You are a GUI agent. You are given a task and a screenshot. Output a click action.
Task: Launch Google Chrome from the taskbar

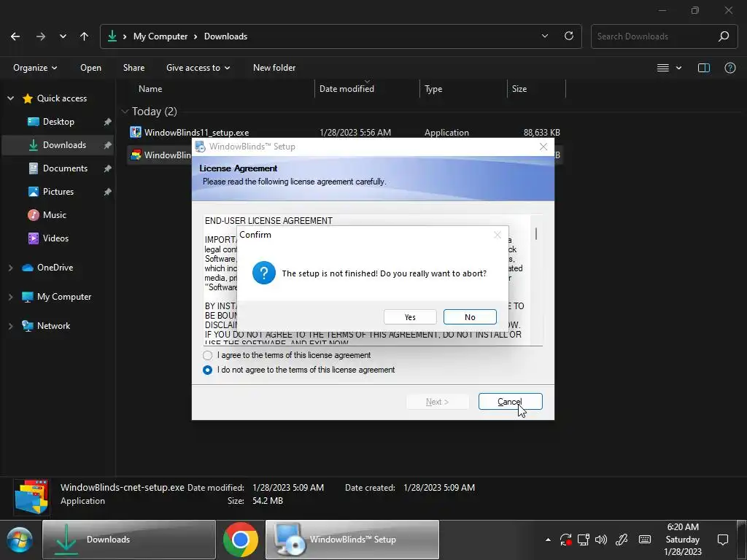pos(241,540)
